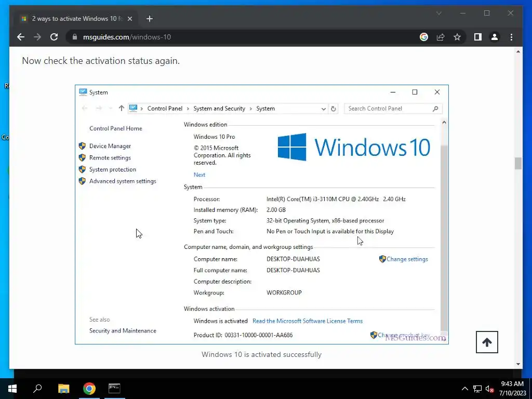This screenshot has width=532, height=399.
Task: Bookmark this page with the star
Action: (457, 37)
